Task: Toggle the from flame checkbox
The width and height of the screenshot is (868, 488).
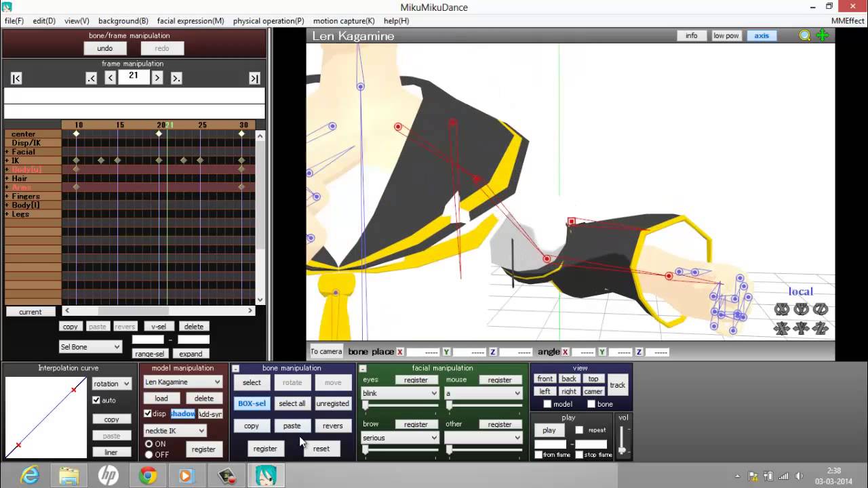Action: tap(538, 455)
